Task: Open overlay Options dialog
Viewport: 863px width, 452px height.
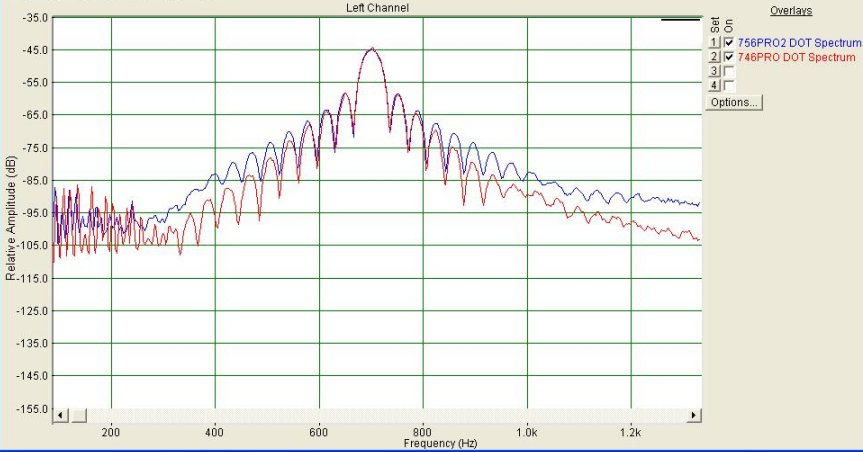Action: pyautogui.click(x=734, y=103)
